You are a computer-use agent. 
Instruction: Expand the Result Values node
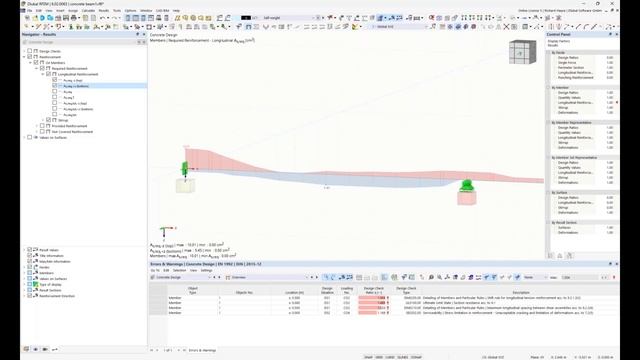[24, 249]
